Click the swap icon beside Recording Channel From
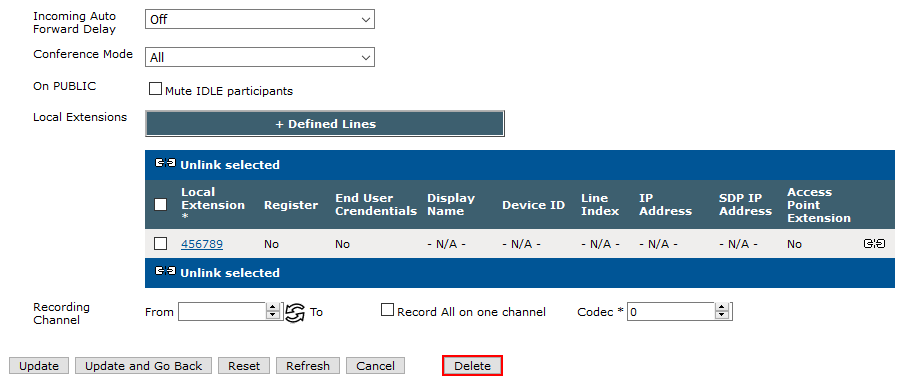 tap(295, 312)
